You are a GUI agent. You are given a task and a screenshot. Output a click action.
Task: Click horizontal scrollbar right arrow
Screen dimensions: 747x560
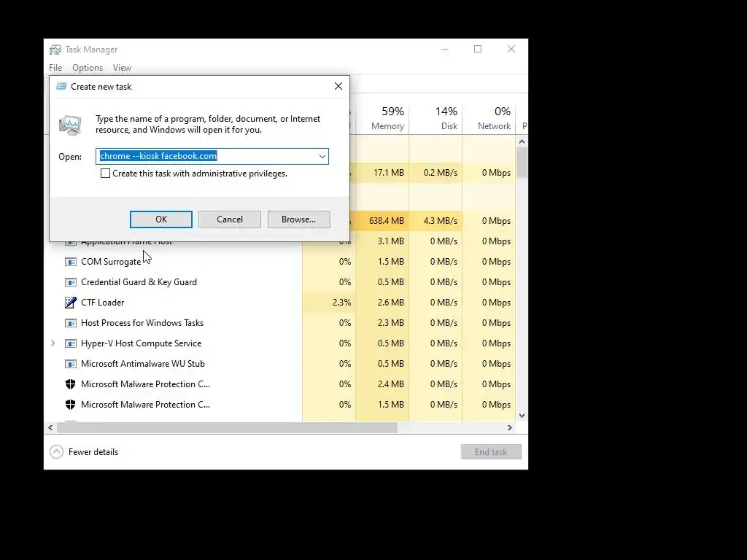(510, 427)
